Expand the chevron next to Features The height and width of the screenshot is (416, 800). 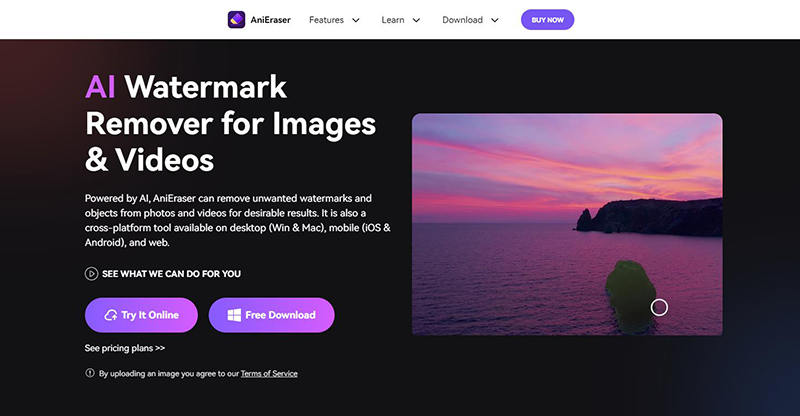click(x=356, y=20)
